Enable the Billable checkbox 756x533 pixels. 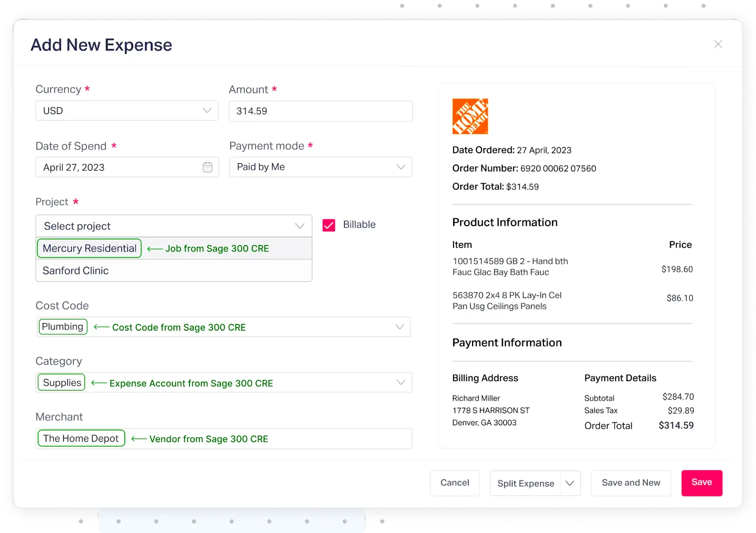pyautogui.click(x=328, y=225)
